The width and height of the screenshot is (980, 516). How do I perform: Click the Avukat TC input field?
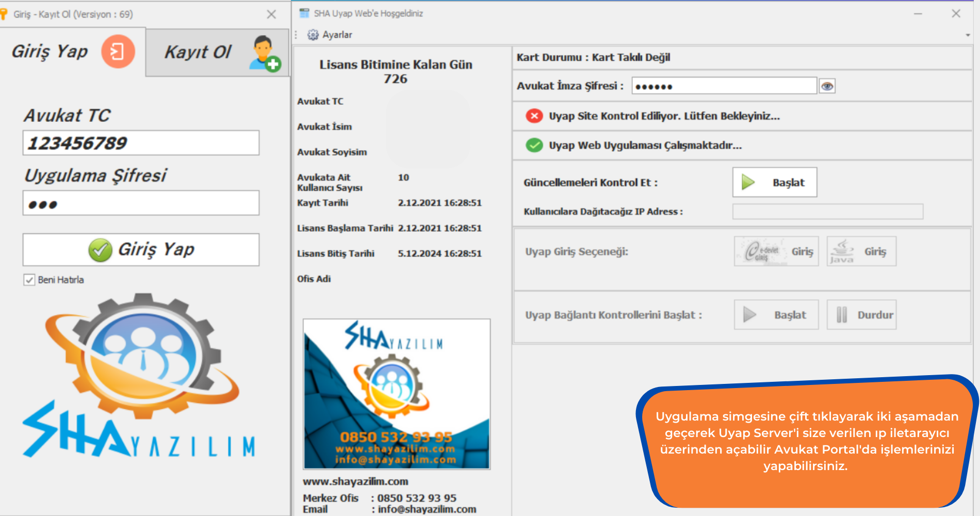(x=141, y=143)
